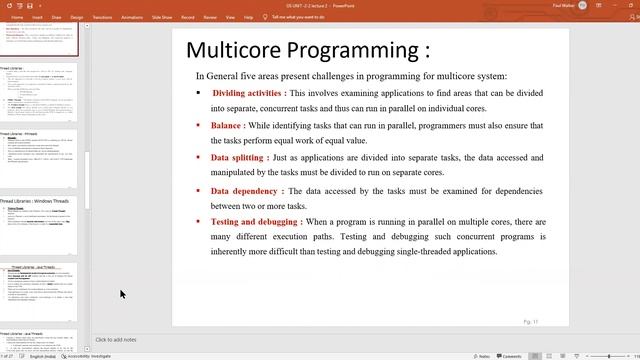Click the 'Testing and debugging :' red heading

[257, 222]
